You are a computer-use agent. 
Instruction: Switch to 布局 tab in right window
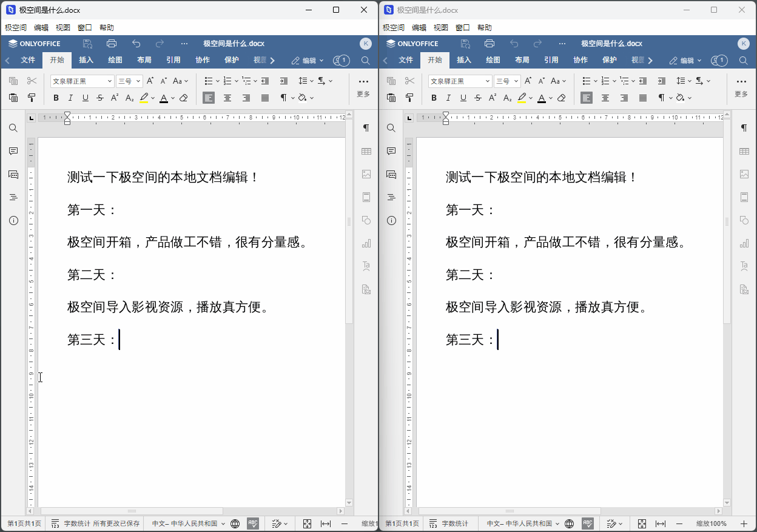522,60
